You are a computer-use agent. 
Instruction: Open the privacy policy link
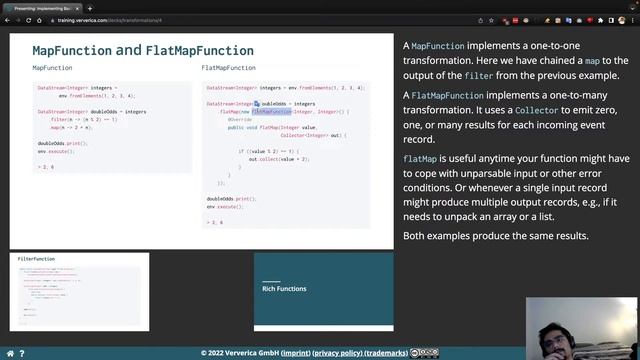(337, 353)
